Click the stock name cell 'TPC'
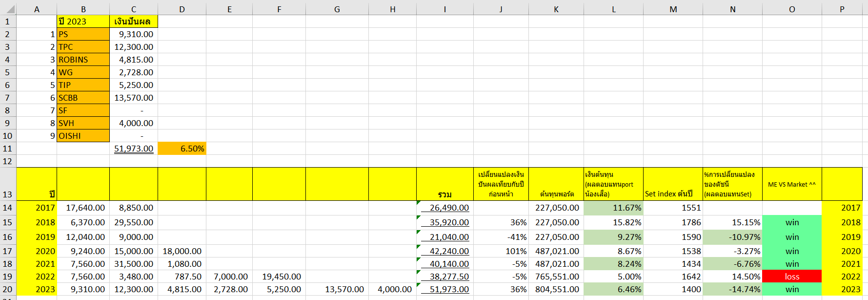 click(83, 47)
